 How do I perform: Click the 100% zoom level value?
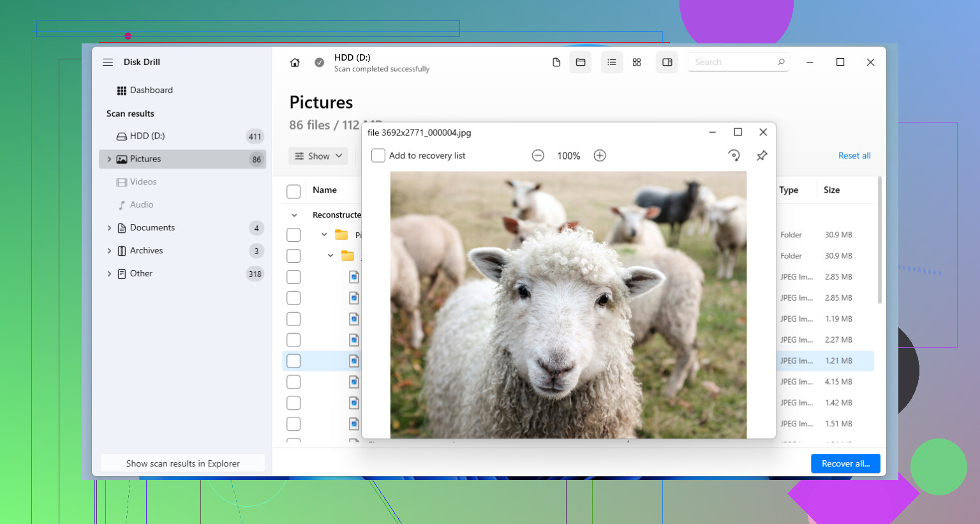(568, 156)
